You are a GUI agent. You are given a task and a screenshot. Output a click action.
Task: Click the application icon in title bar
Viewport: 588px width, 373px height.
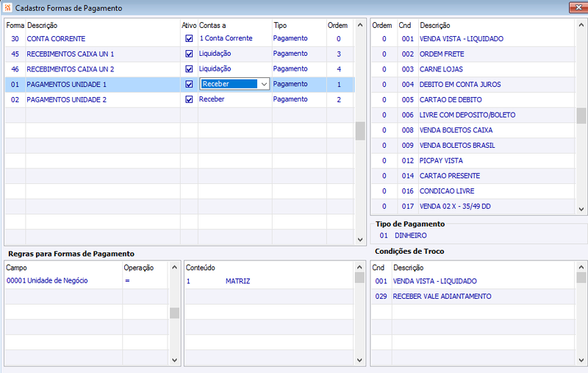(x=7, y=7)
